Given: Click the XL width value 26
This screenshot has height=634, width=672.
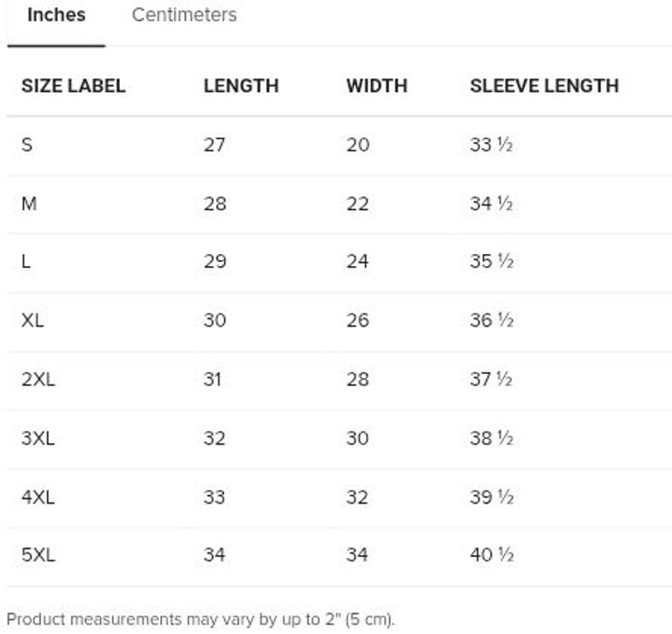Looking at the screenshot, I should (358, 321).
